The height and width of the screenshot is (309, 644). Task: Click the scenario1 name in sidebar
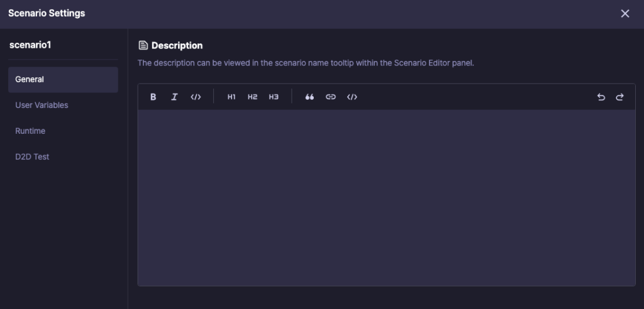tap(30, 45)
